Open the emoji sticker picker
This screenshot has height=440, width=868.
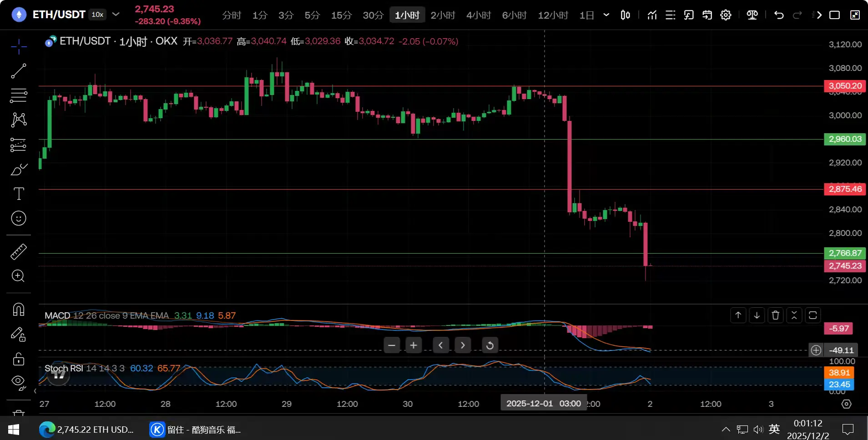[19, 219]
